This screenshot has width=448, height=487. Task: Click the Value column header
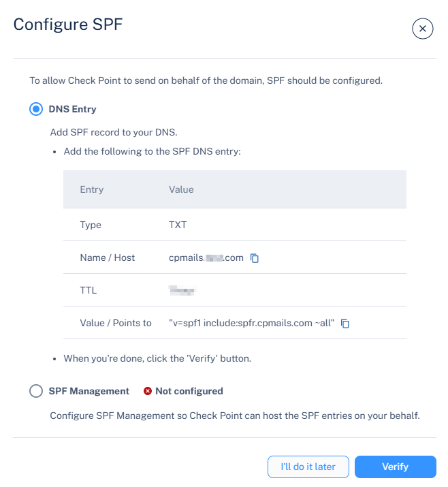181,189
